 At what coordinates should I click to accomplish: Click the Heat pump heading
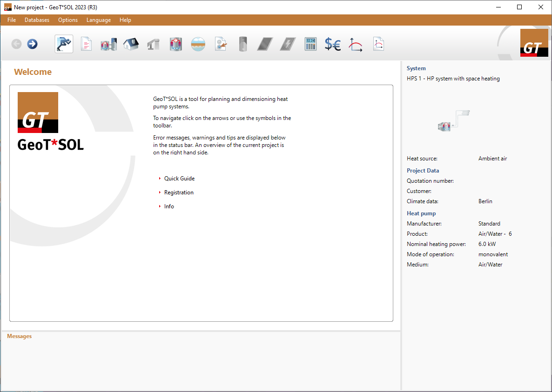point(421,213)
